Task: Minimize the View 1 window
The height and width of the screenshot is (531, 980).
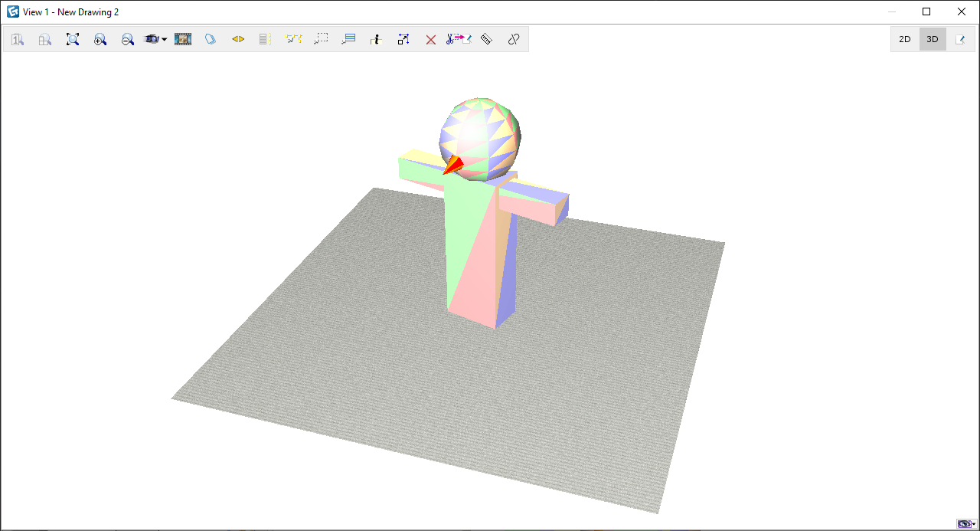Action: coord(891,11)
